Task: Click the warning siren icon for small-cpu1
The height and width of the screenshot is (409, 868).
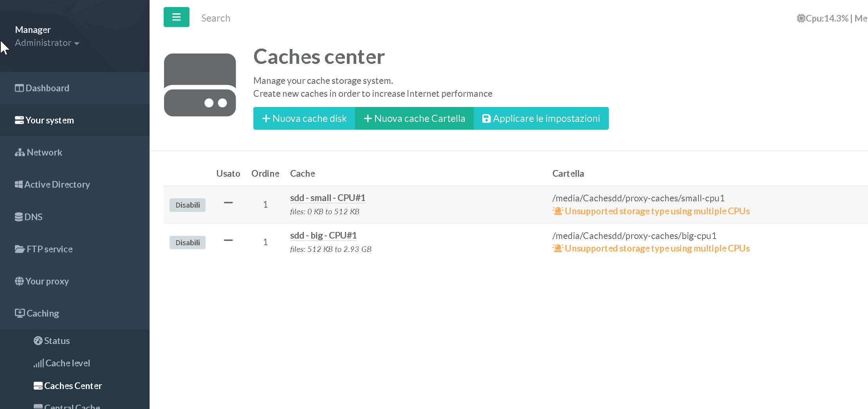Action: 558,211
